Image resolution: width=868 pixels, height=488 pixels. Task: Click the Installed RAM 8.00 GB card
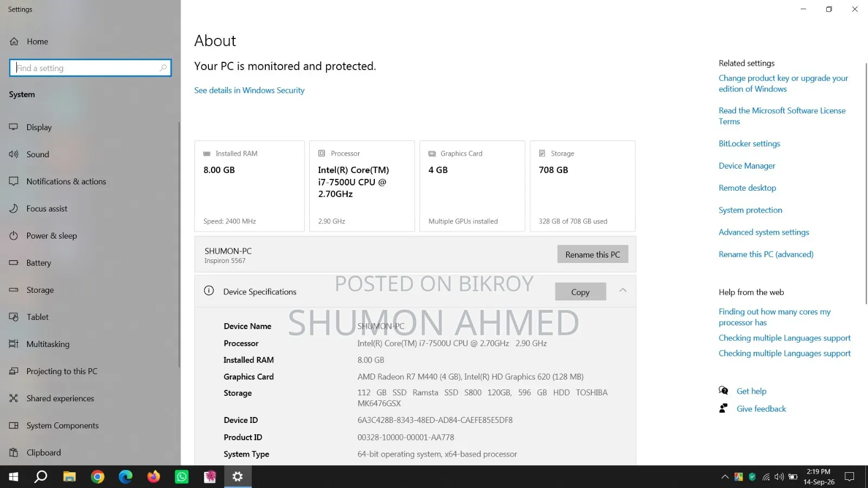pyautogui.click(x=250, y=187)
